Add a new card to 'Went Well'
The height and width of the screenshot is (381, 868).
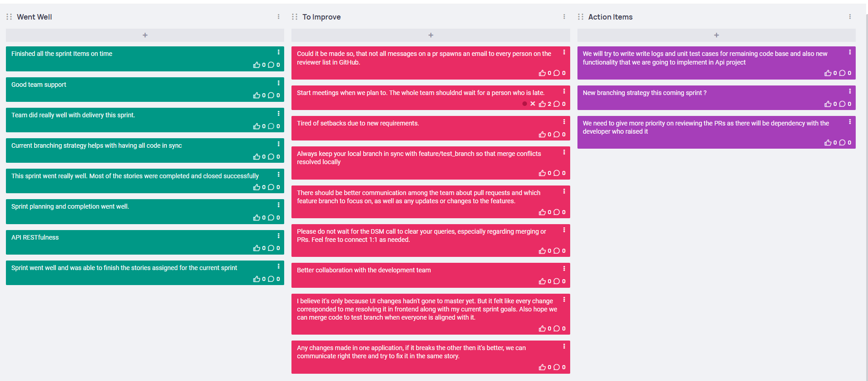click(x=145, y=35)
